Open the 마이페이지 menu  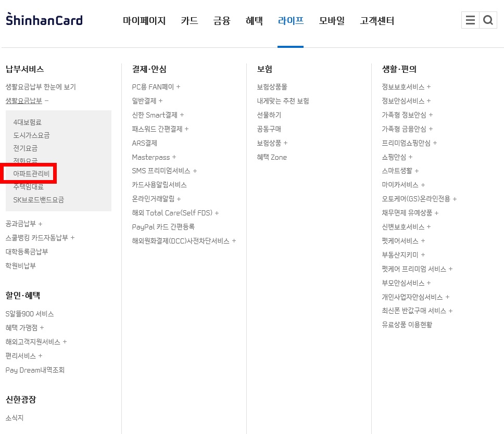[144, 21]
